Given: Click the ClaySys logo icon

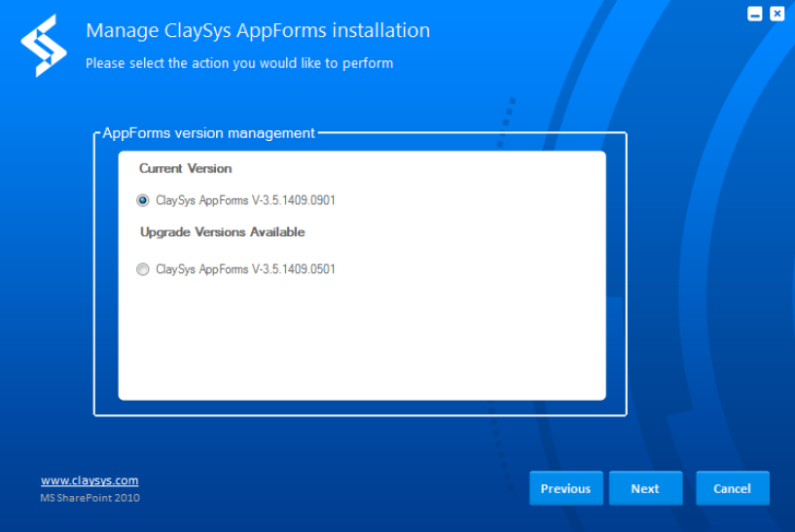Looking at the screenshot, I should tap(44, 46).
